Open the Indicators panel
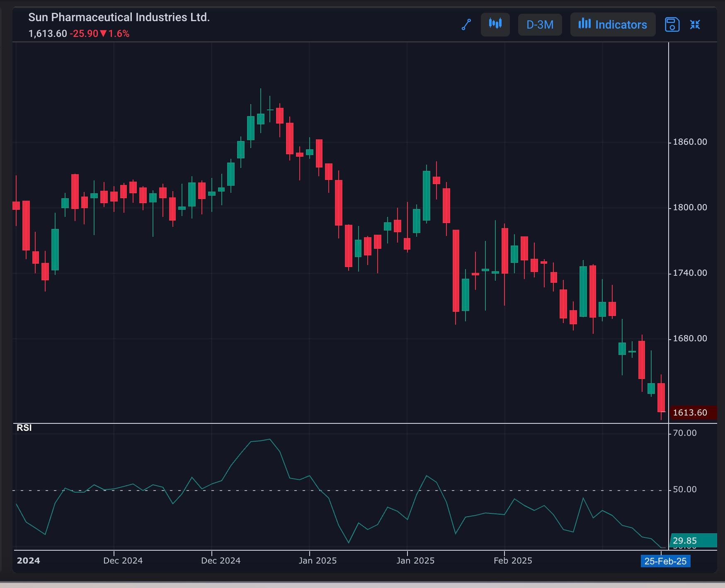The width and height of the screenshot is (725, 588). (613, 24)
